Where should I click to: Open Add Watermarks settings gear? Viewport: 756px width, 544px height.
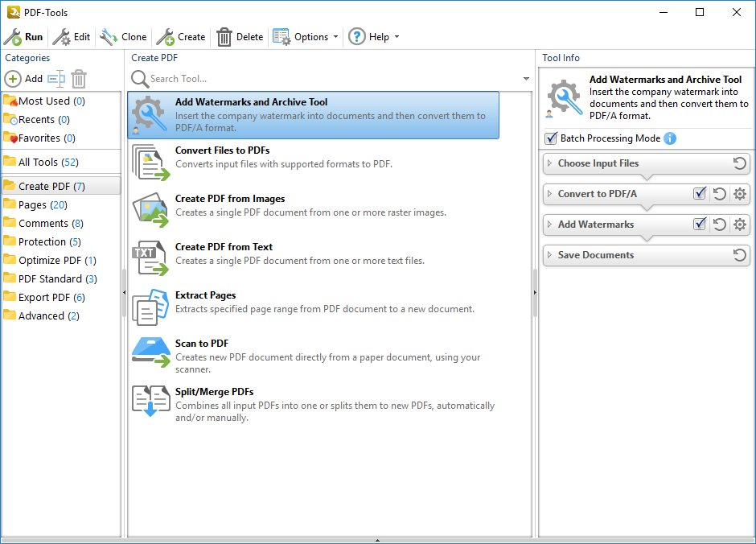[740, 225]
